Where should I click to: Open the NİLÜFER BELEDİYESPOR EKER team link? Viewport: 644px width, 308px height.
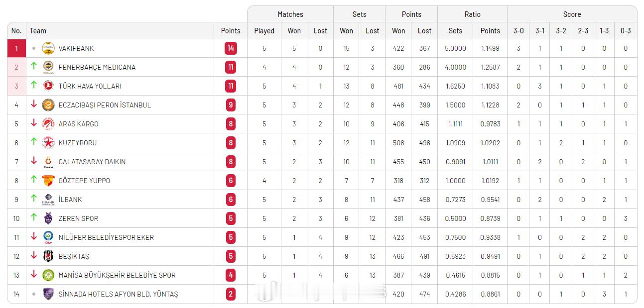[x=106, y=237]
